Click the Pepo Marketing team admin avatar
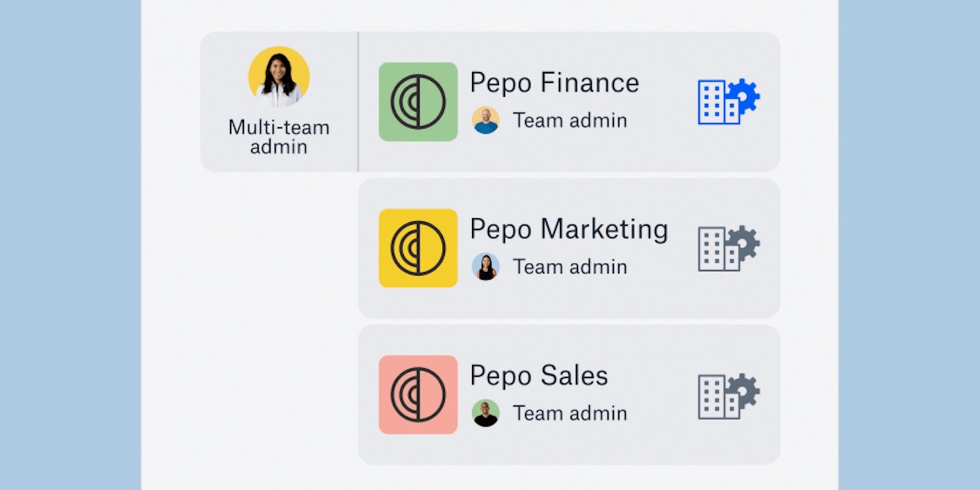The image size is (980, 490). click(x=485, y=267)
